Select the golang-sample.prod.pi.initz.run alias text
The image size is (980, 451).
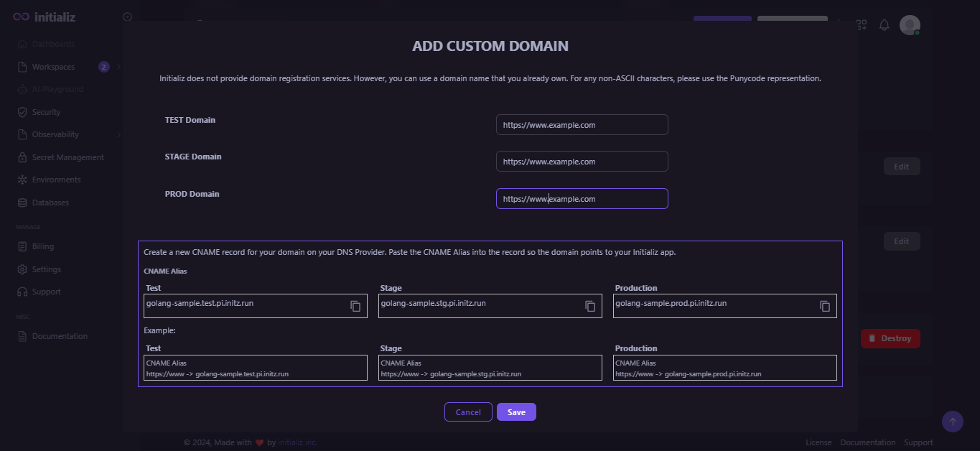point(671,303)
